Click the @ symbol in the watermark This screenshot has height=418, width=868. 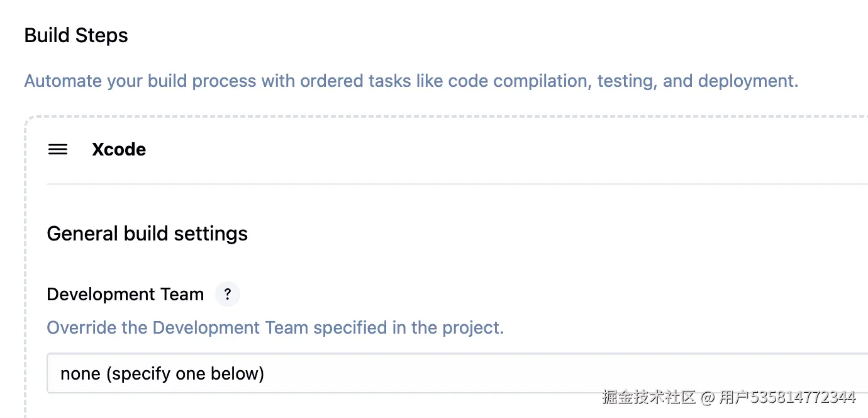pos(708,397)
